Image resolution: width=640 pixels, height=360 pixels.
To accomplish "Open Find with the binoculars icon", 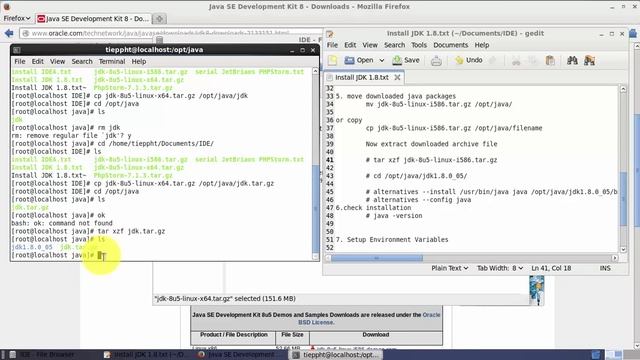I will [x=572, y=61].
